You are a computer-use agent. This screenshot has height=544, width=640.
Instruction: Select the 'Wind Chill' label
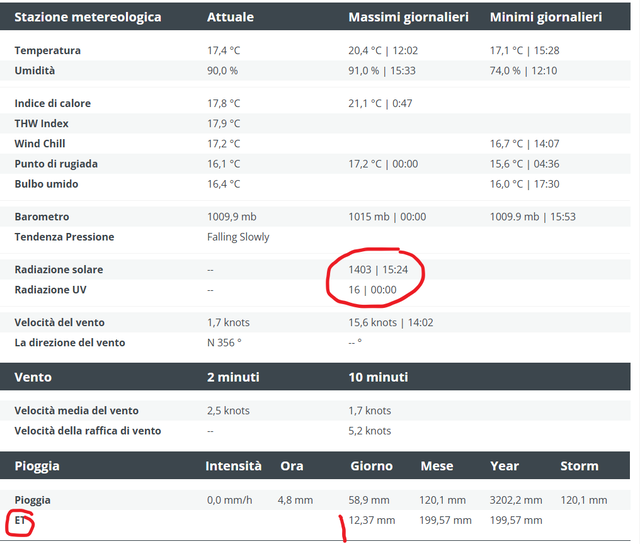point(40,144)
